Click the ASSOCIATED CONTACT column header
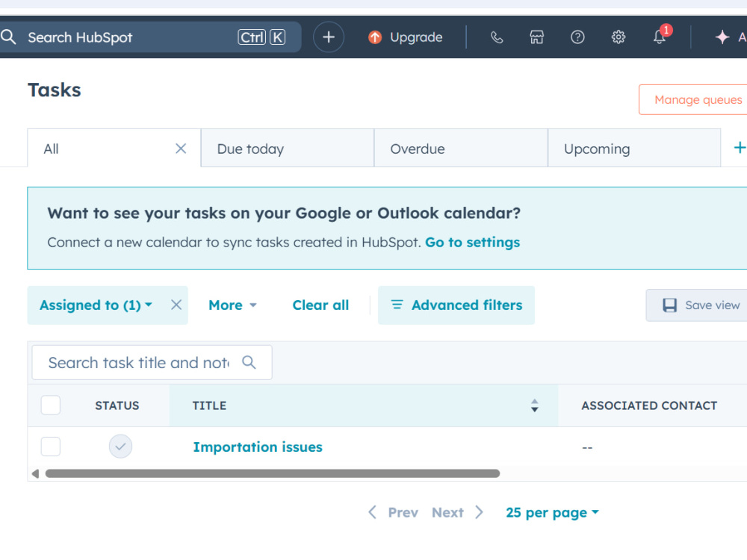The width and height of the screenshot is (747, 560). click(649, 405)
